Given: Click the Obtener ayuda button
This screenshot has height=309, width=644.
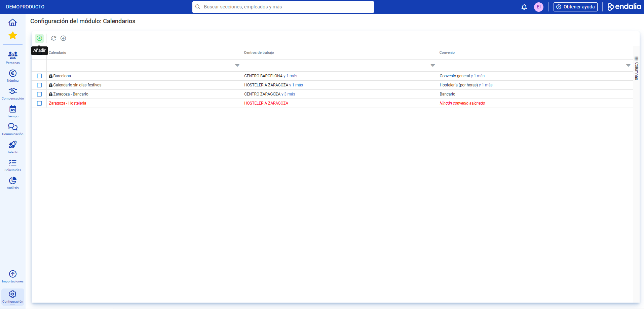Looking at the screenshot, I should pos(575,7).
